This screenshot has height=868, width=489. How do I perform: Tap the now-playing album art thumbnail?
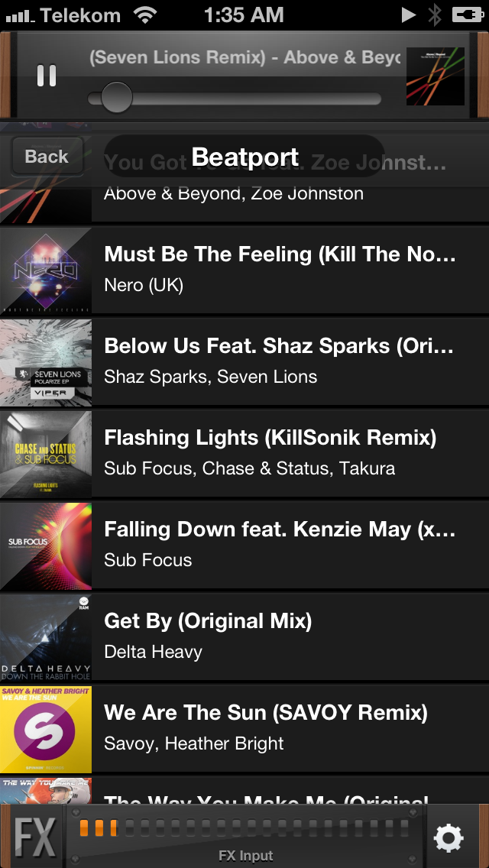pyautogui.click(x=435, y=76)
